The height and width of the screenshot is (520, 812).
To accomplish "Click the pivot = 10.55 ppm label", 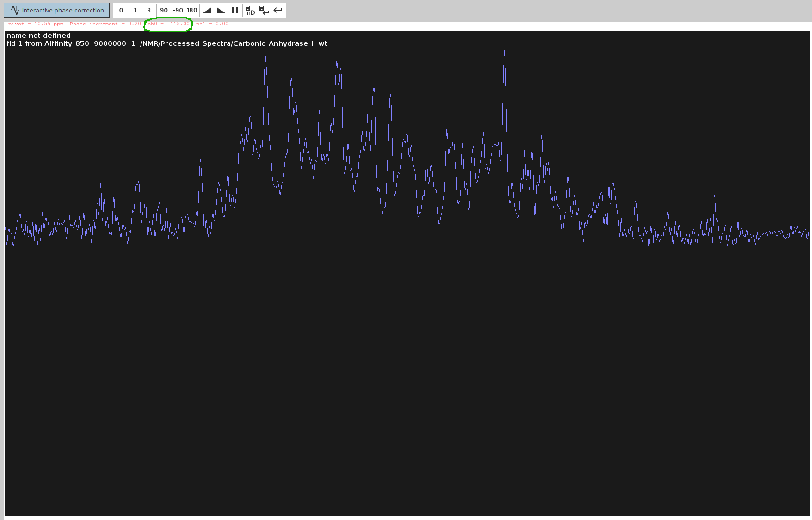I will pyautogui.click(x=36, y=24).
